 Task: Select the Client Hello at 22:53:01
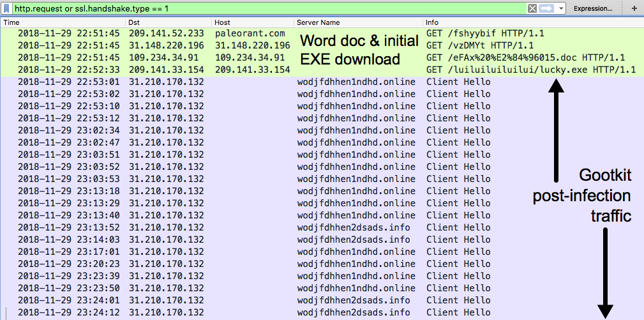click(322, 82)
